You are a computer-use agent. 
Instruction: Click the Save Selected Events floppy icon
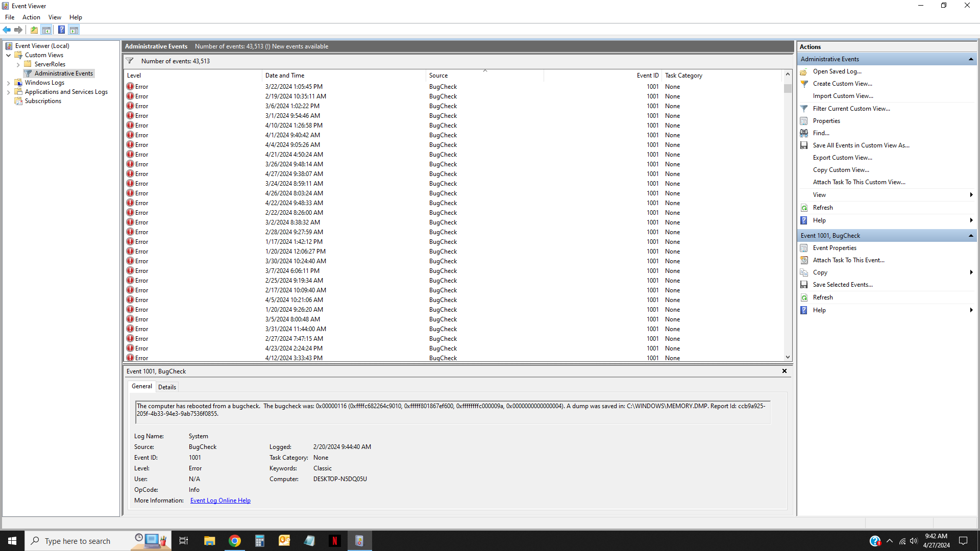804,285
